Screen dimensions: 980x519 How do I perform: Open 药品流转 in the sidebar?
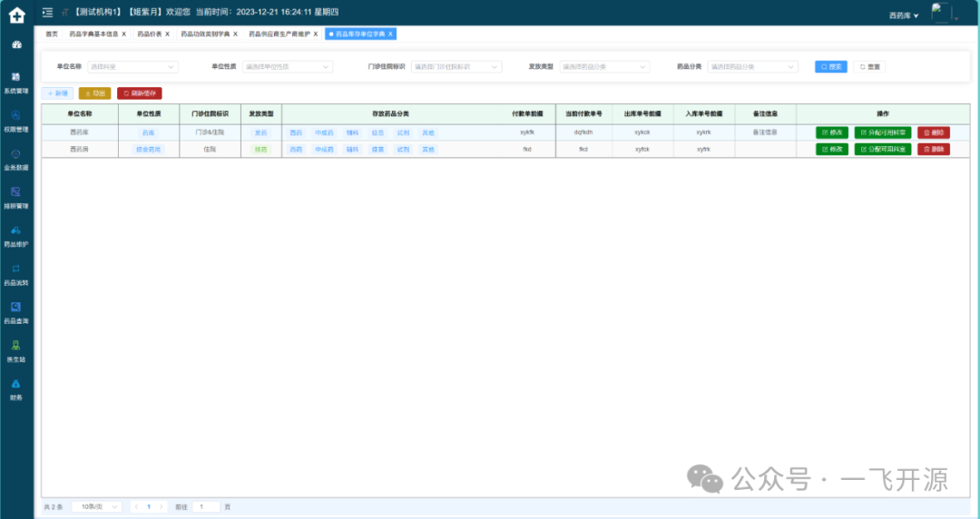tap(16, 274)
